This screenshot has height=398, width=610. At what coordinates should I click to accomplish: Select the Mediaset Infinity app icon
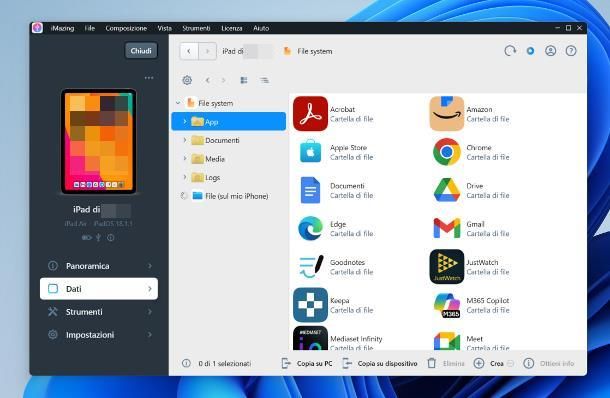click(310, 338)
